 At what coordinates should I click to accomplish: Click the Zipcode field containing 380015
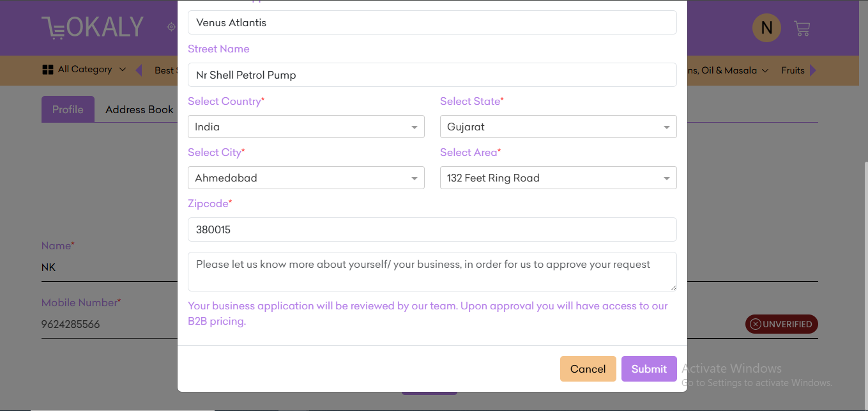tap(432, 229)
